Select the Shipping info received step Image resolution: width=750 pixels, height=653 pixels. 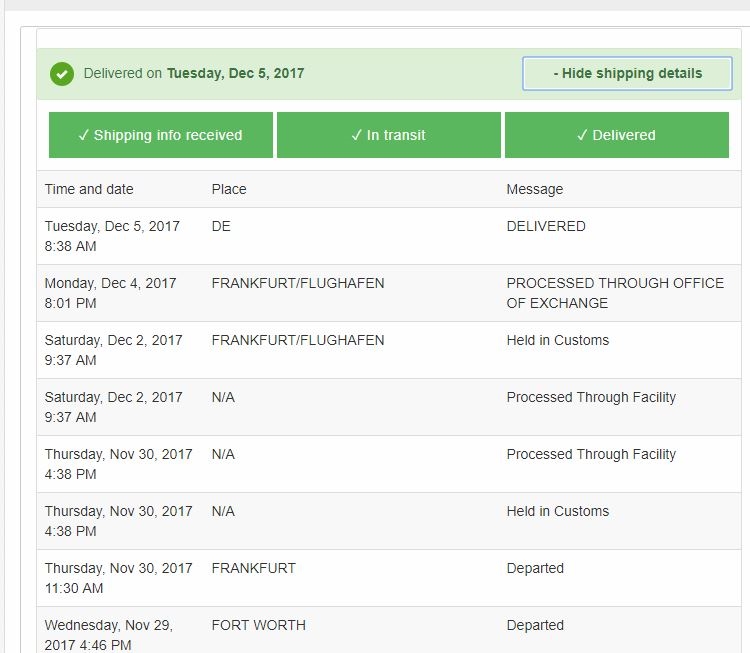(x=160, y=135)
